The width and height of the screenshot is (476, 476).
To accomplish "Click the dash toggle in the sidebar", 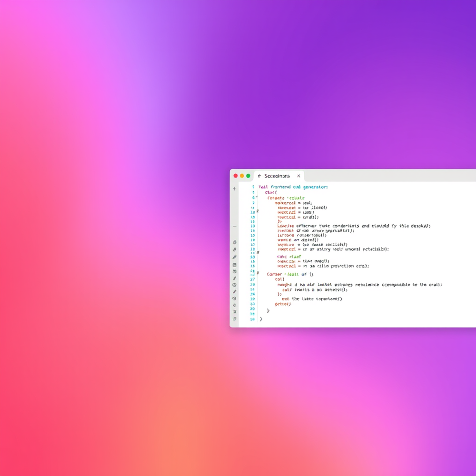I will [234, 226].
